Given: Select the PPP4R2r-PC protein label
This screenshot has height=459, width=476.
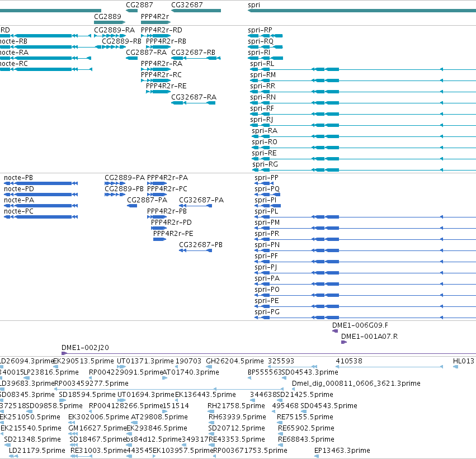Looking at the screenshot, I should [167, 189].
